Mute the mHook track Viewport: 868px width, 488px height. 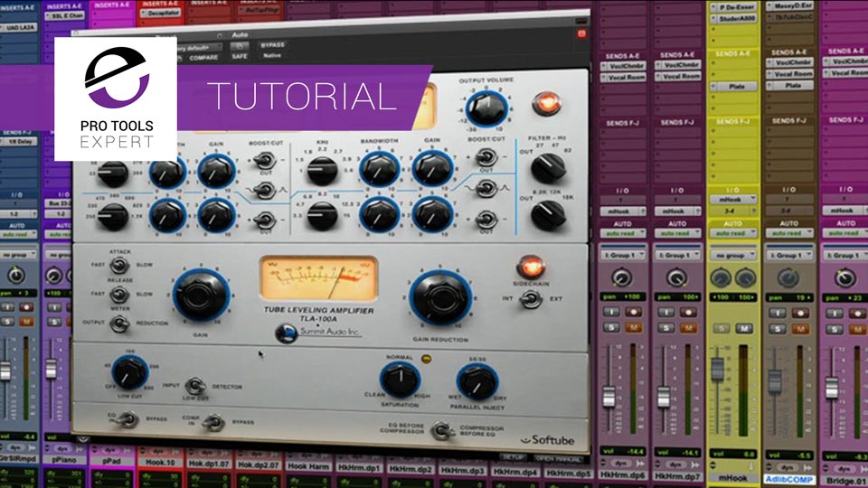(x=744, y=328)
